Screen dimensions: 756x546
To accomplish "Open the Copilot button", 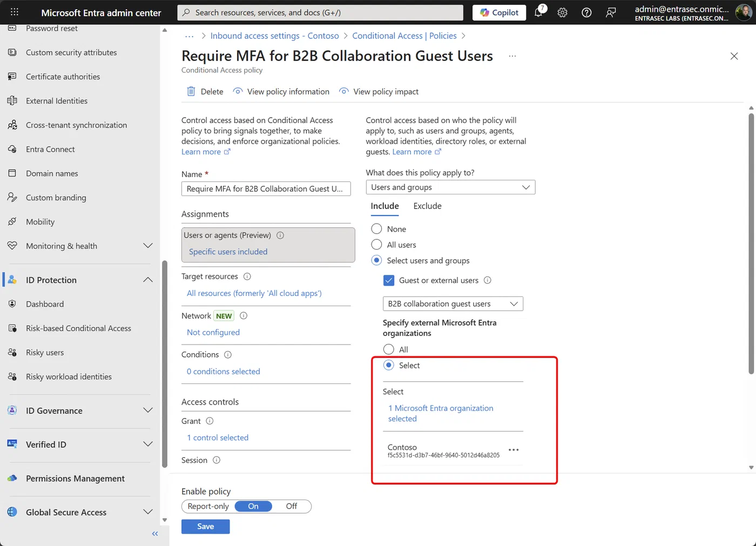I will click(500, 12).
